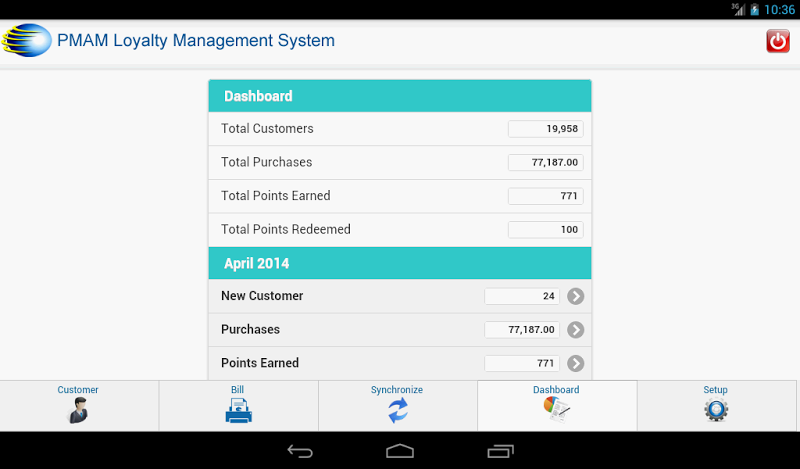Select the Total Customers label

(x=267, y=129)
